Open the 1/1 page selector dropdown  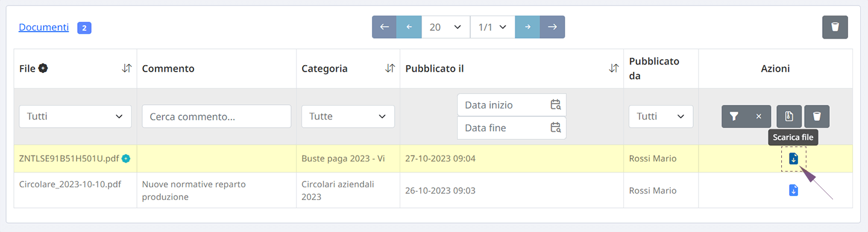click(492, 27)
